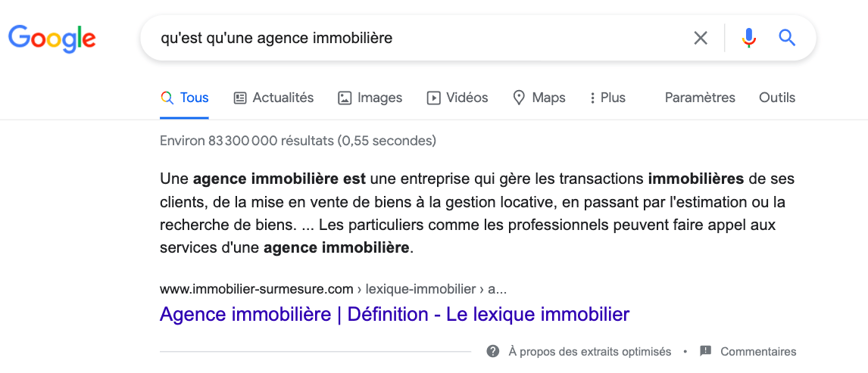Click the Images picture icon
Screen dimensions: 868x373
[345, 98]
